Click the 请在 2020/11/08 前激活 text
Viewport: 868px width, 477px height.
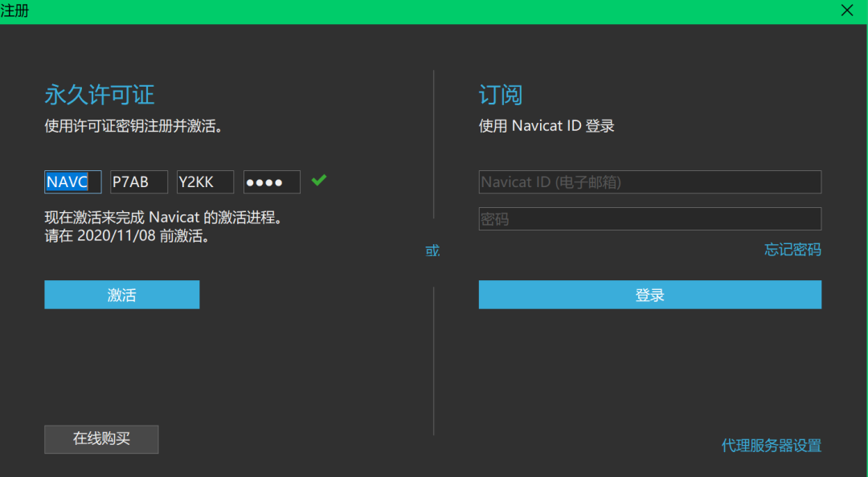pos(127,236)
